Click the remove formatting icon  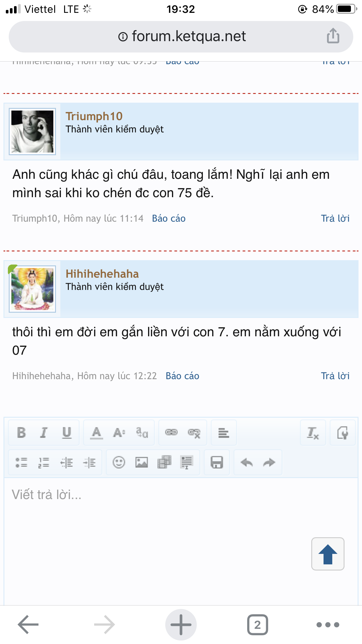point(313,433)
